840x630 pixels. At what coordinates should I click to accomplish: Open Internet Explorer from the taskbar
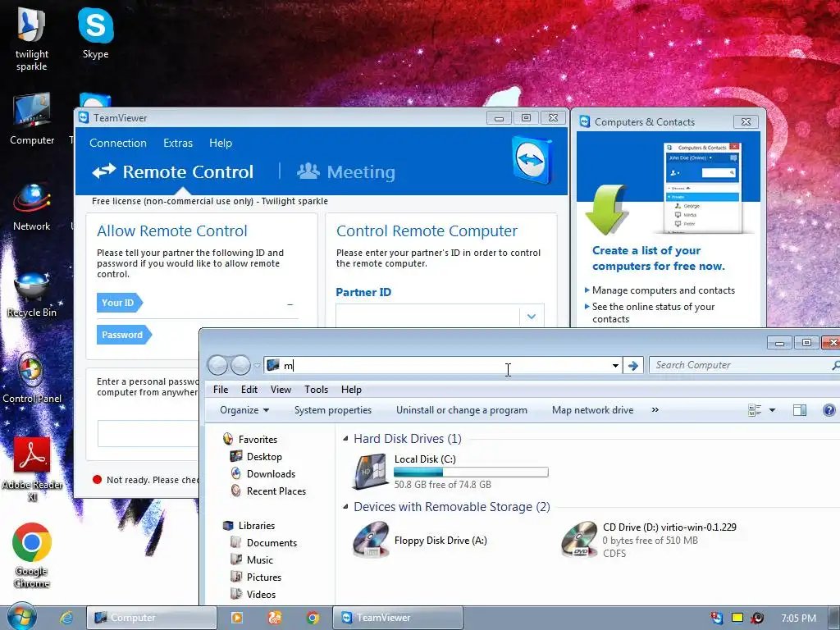tap(66, 618)
